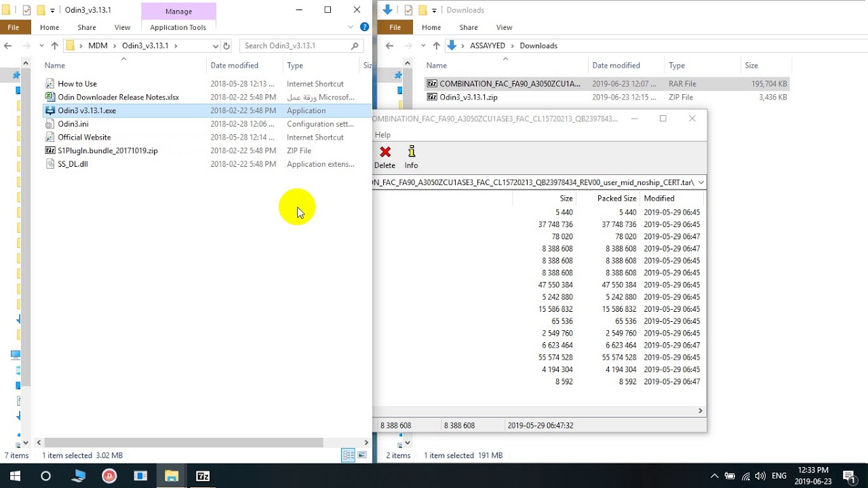Screen dimensions: 868x488
Task: Select the Official Website shortcut
Action: pyautogui.click(x=77, y=138)
